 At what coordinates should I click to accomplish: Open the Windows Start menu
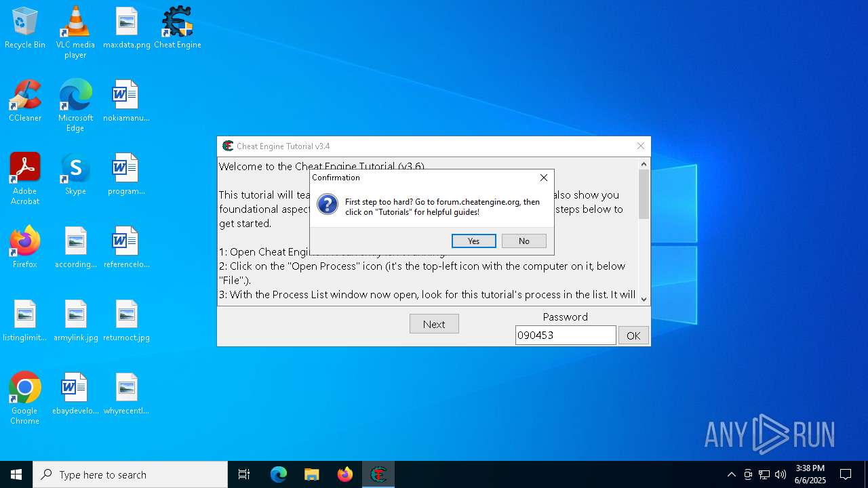click(16, 474)
